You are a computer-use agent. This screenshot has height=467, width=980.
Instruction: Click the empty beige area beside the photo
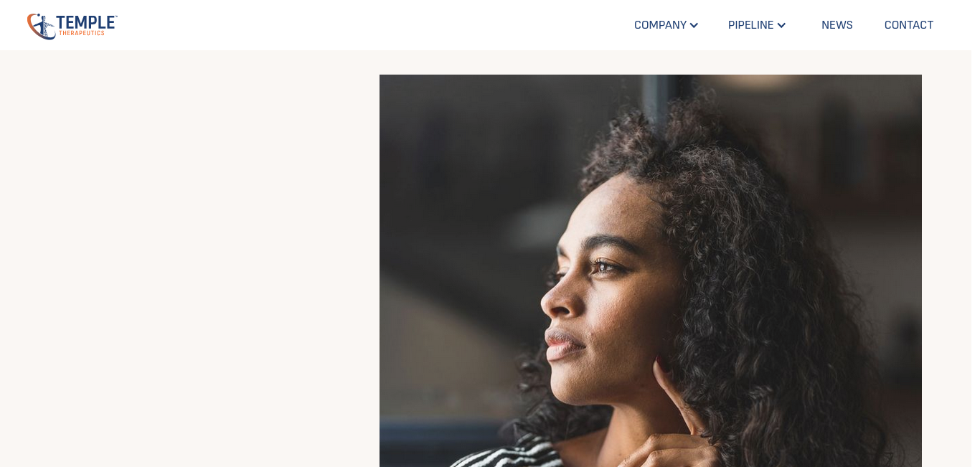tap(189, 258)
